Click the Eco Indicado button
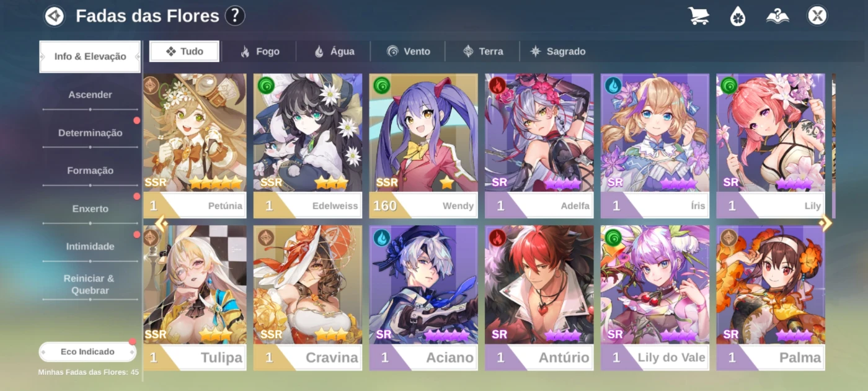This screenshot has width=868, height=391. [87, 352]
